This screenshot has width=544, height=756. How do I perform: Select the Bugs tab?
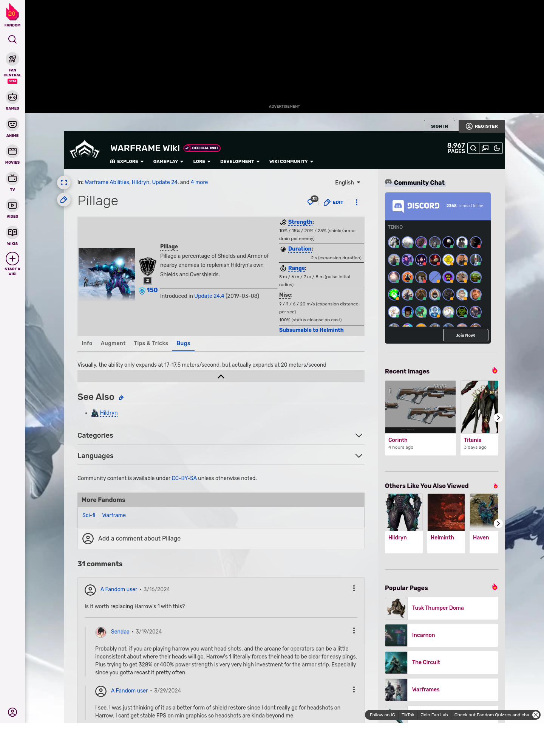pyautogui.click(x=183, y=343)
